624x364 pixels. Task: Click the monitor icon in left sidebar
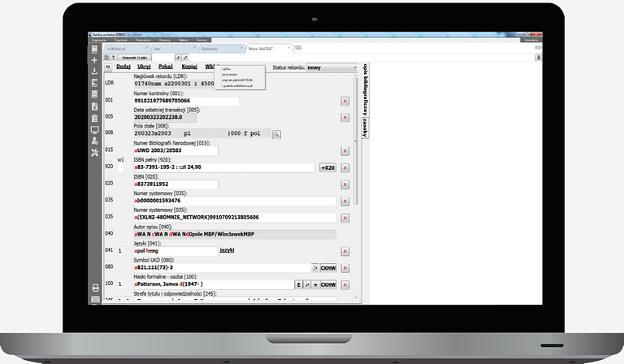pyautogui.click(x=95, y=129)
